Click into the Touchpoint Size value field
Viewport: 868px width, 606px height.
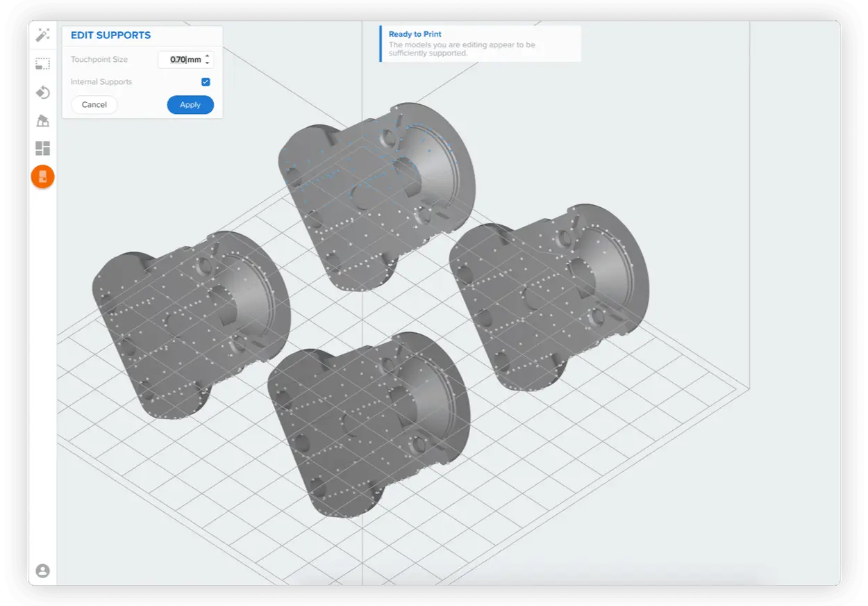coord(178,60)
